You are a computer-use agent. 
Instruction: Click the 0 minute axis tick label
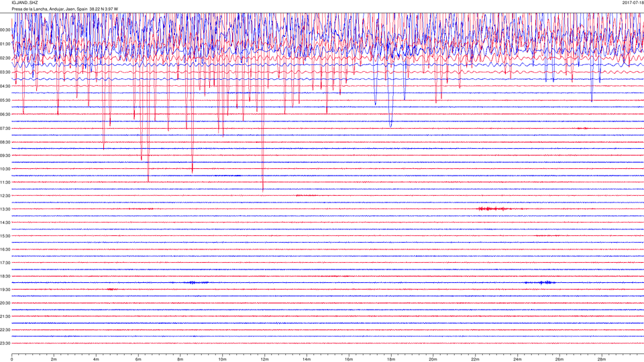[x=12, y=359]
